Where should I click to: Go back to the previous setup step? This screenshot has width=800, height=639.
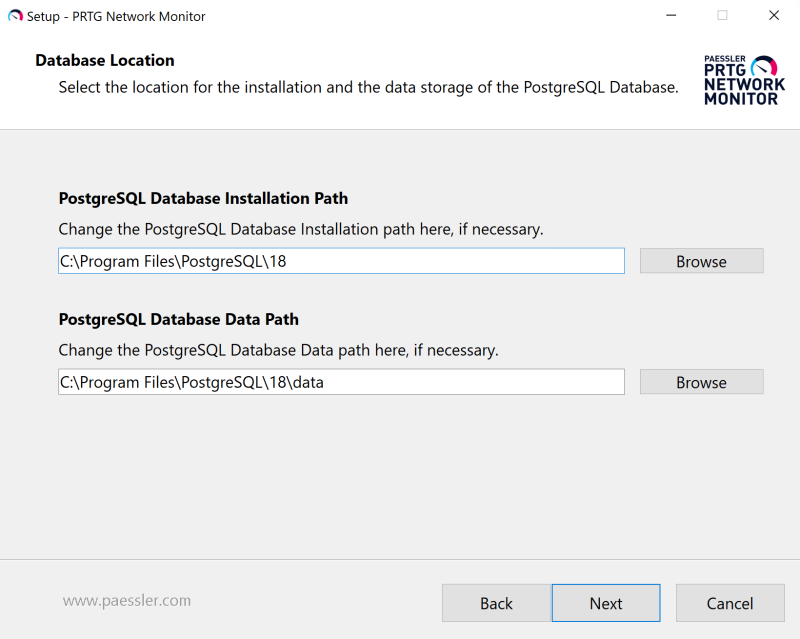coord(496,603)
